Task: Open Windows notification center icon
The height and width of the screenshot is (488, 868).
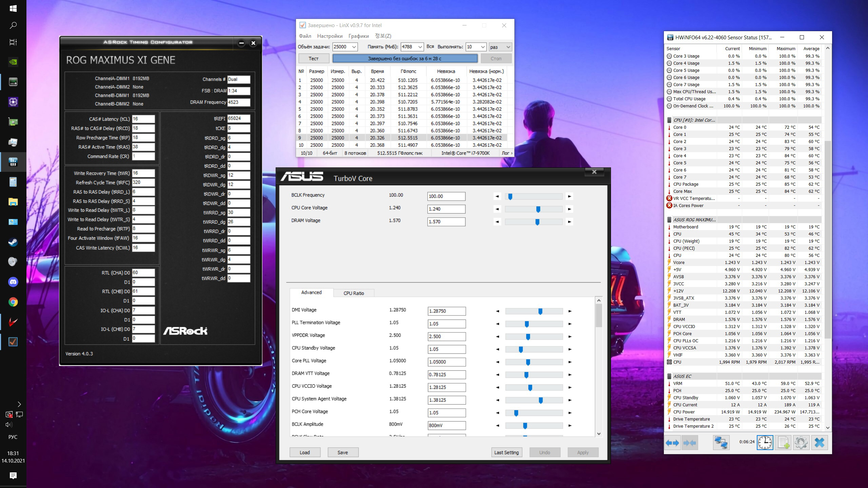Action: [x=13, y=476]
